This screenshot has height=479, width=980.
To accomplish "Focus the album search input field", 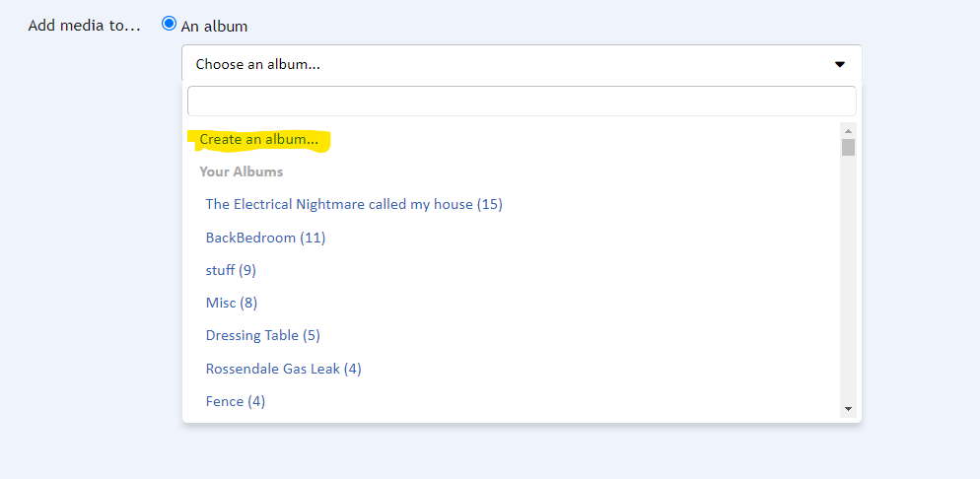I will tap(522, 101).
